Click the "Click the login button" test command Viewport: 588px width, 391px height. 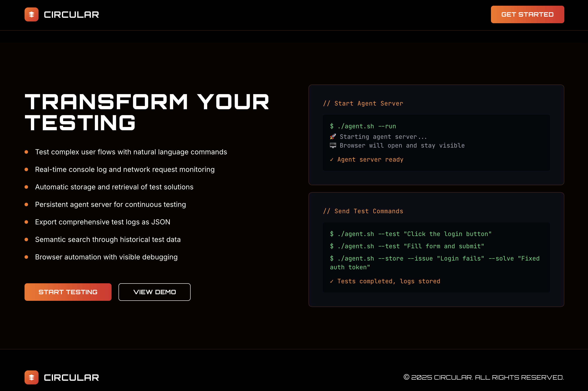point(410,234)
